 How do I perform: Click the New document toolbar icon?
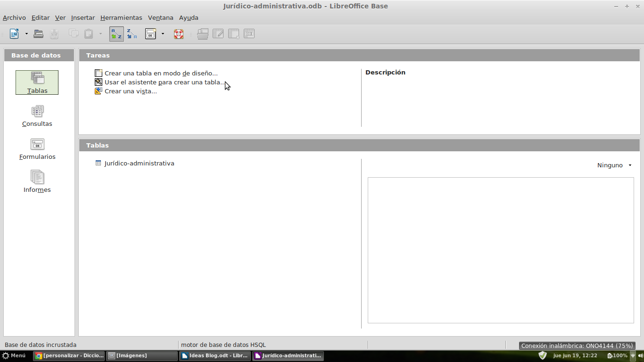[14, 34]
